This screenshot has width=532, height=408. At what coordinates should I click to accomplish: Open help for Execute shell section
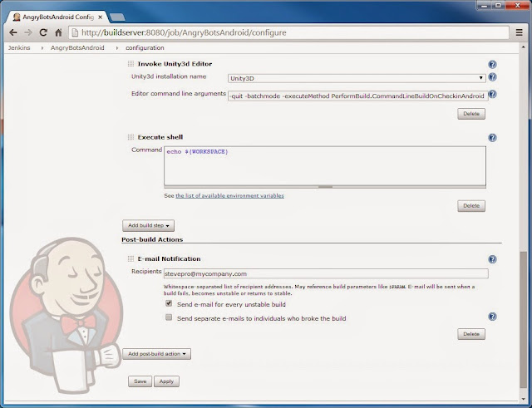(492, 138)
